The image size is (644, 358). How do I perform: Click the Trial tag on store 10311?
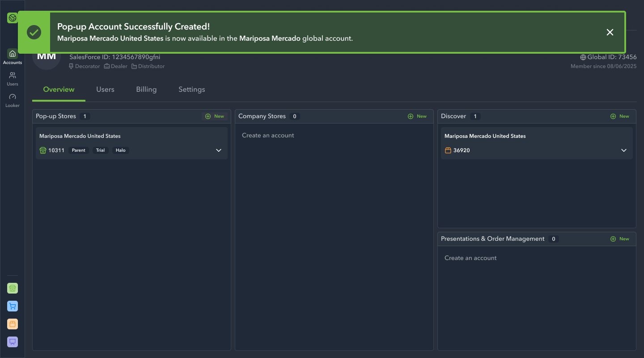pyautogui.click(x=101, y=150)
